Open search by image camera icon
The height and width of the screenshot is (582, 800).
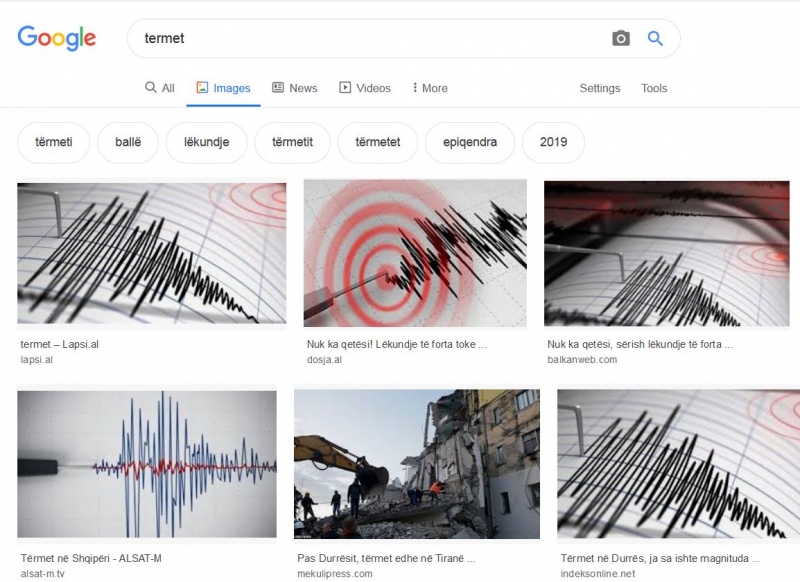click(620, 38)
